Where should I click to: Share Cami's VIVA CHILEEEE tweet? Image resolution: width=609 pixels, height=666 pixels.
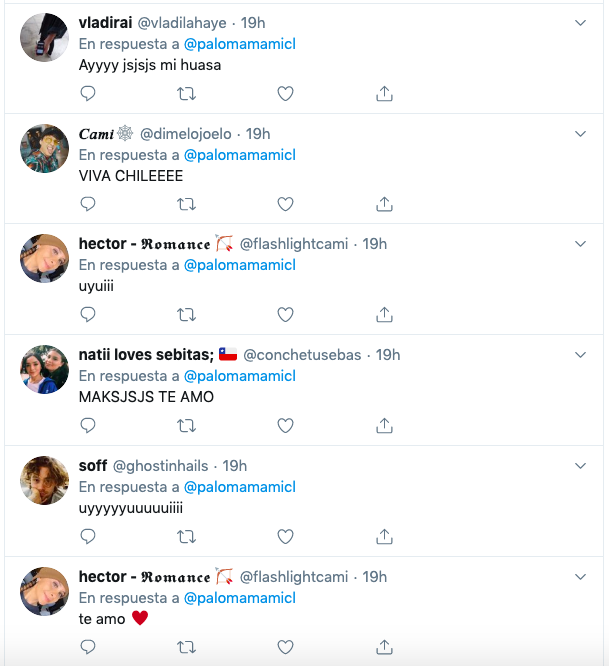(x=384, y=204)
